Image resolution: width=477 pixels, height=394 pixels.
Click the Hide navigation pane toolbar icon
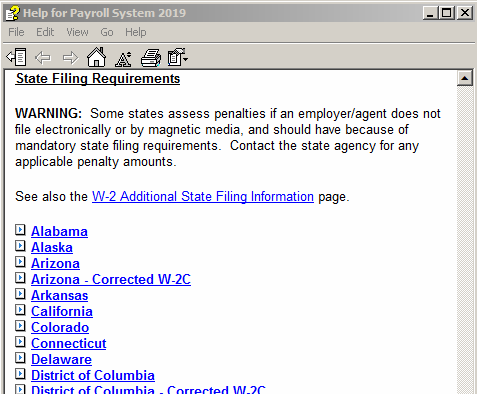pos(16,57)
